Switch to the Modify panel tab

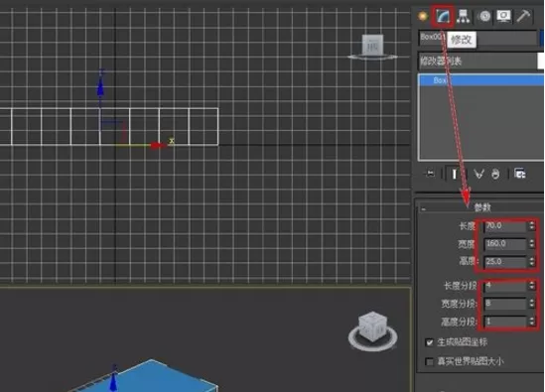(x=443, y=16)
